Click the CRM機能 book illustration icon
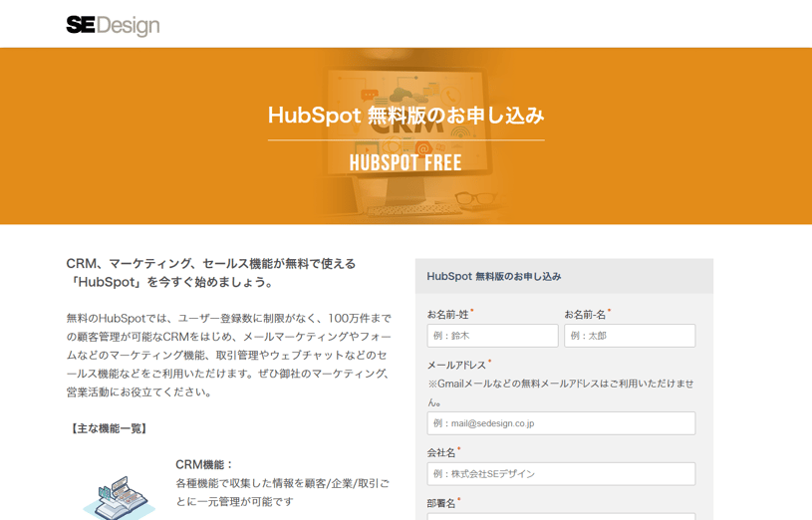The height and width of the screenshot is (520, 812). point(119,498)
